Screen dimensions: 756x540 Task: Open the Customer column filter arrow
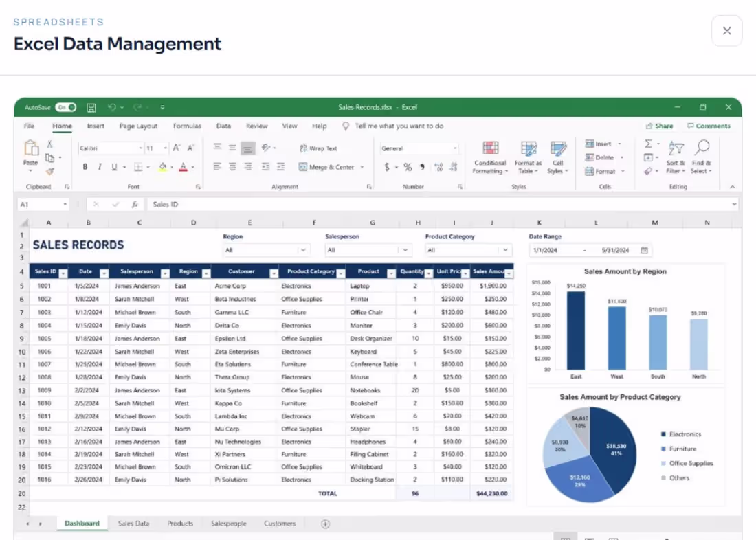pyautogui.click(x=274, y=273)
